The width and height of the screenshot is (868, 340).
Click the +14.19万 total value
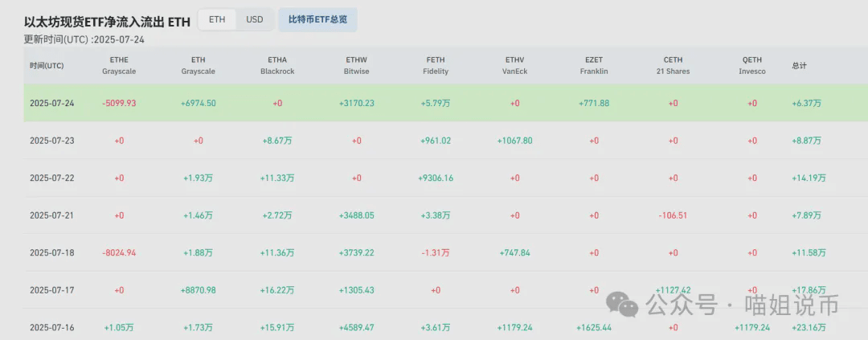point(809,178)
